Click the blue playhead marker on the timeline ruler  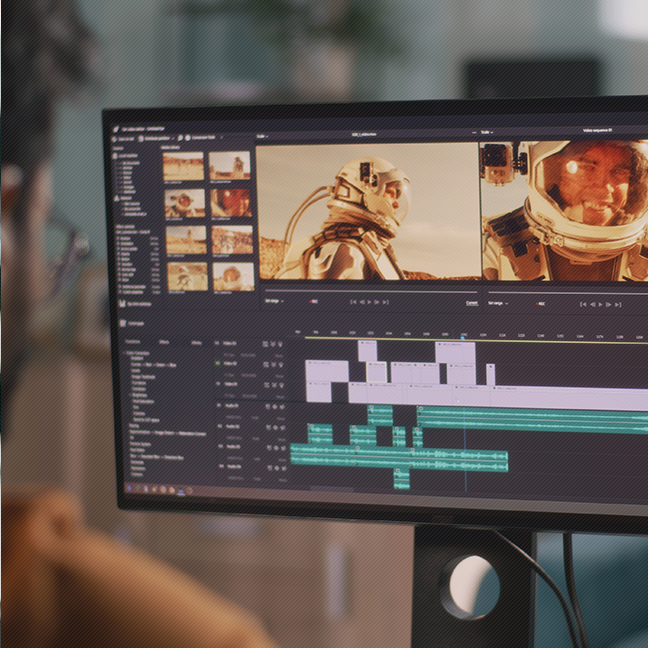[463, 336]
